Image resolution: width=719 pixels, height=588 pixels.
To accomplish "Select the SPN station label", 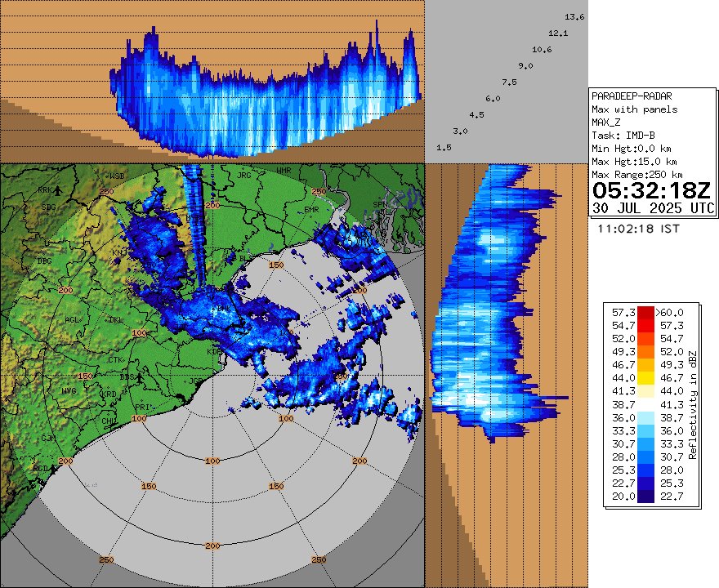I will [379, 204].
